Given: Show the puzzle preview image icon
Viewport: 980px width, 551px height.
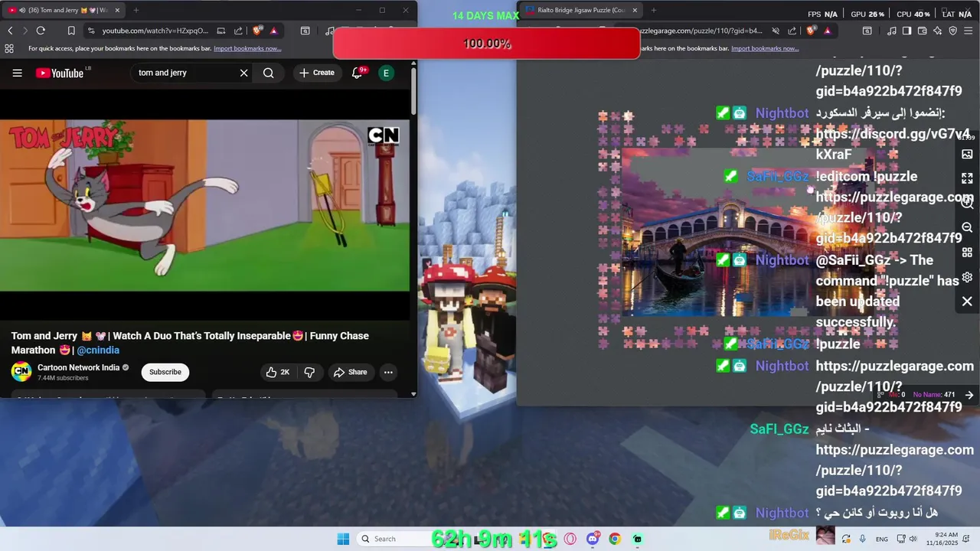Looking at the screenshot, I should click(x=967, y=154).
